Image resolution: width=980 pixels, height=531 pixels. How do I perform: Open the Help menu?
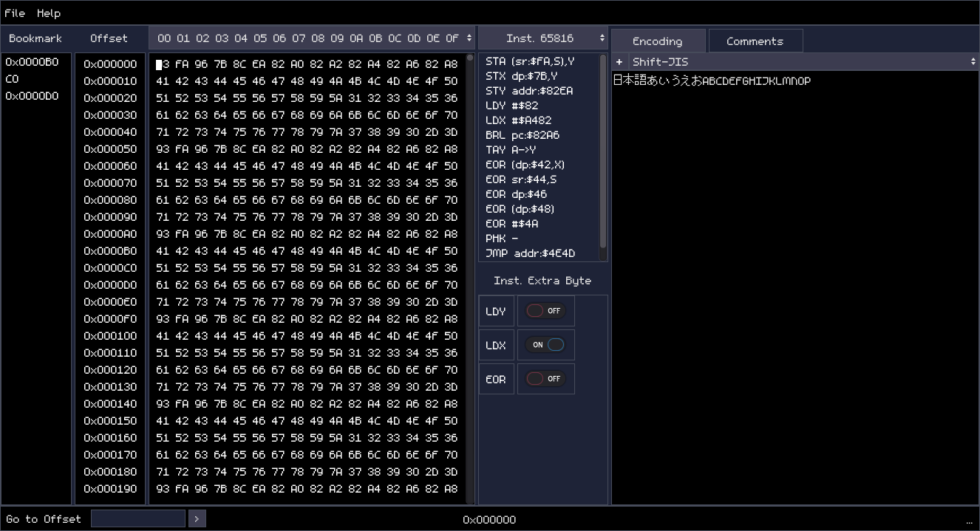point(49,13)
